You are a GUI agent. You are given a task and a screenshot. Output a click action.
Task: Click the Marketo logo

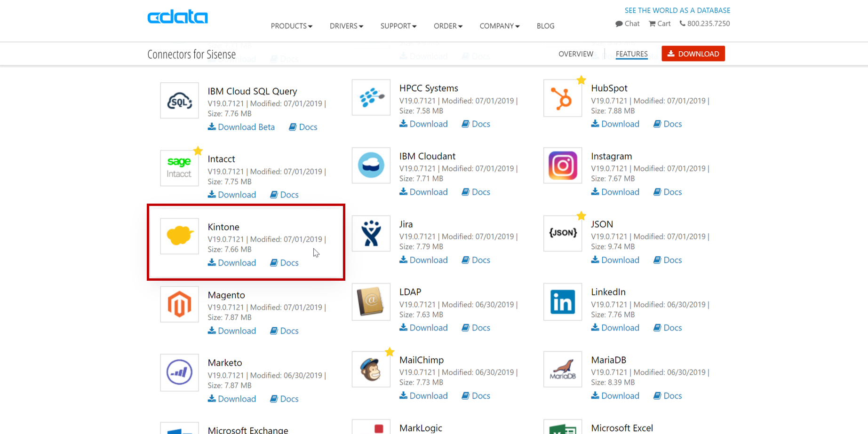click(179, 372)
